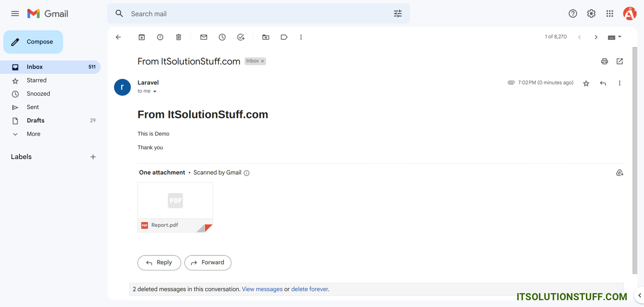The height and width of the screenshot is (307, 644).
Task: Delete the email with trash icon
Action: 179,37
